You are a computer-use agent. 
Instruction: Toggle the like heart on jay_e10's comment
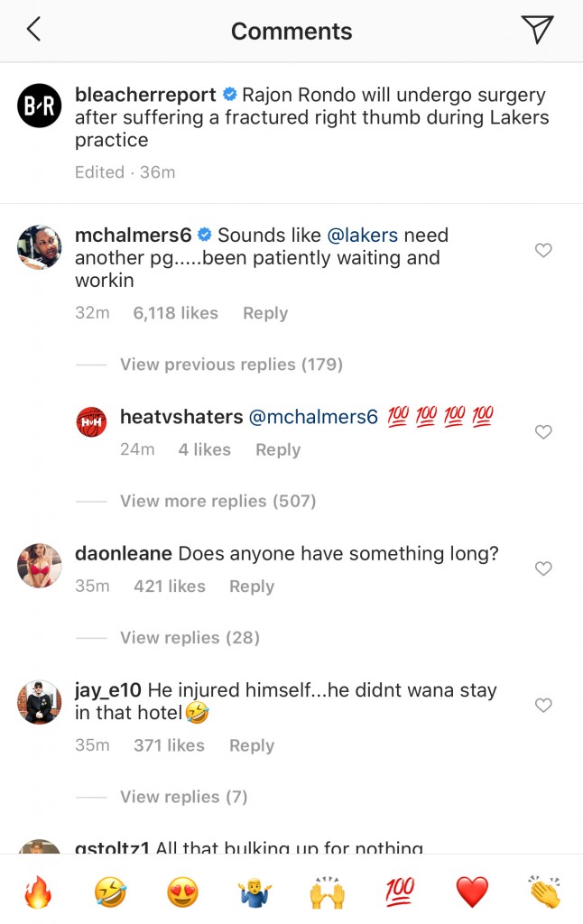(543, 705)
